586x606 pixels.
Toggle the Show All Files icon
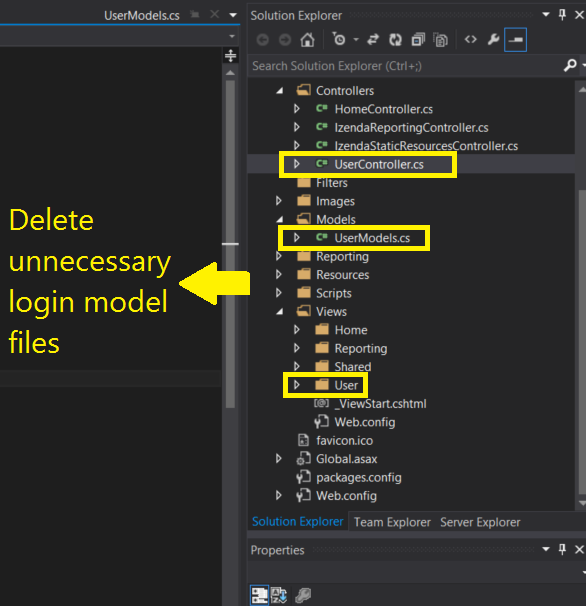coord(440,39)
